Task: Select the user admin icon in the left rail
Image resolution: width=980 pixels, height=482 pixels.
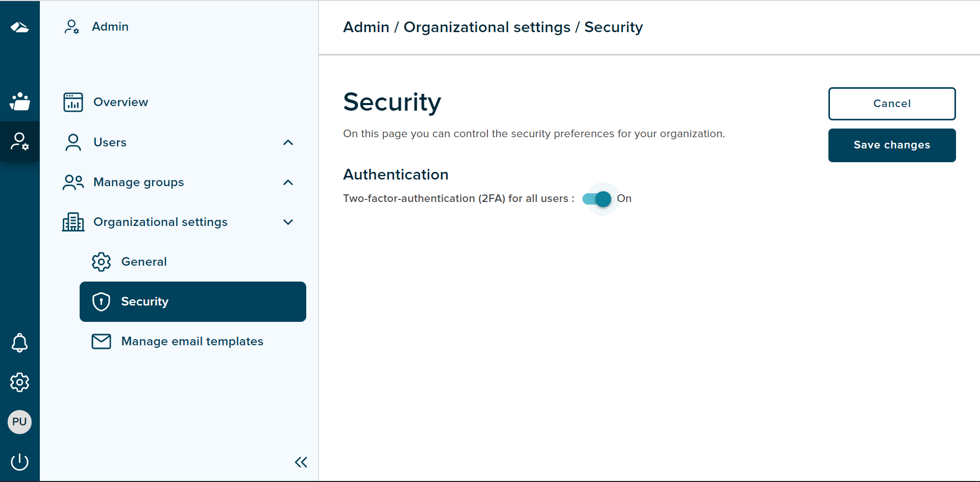Action: (19, 141)
